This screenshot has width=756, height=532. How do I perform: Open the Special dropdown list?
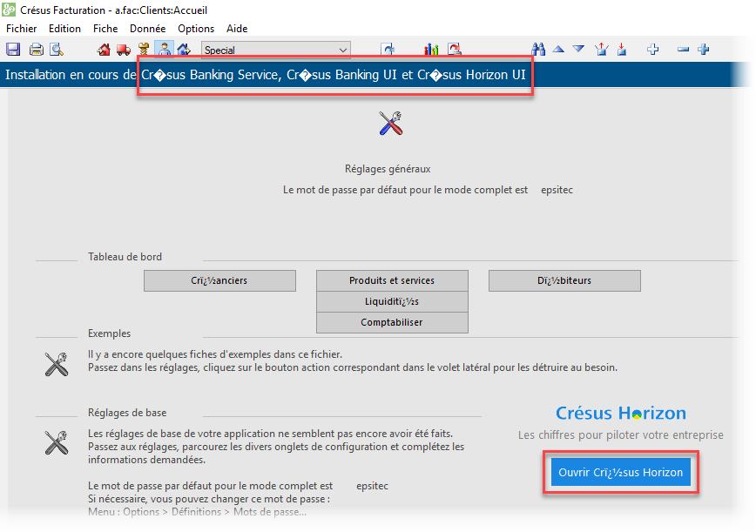[276, 50]
